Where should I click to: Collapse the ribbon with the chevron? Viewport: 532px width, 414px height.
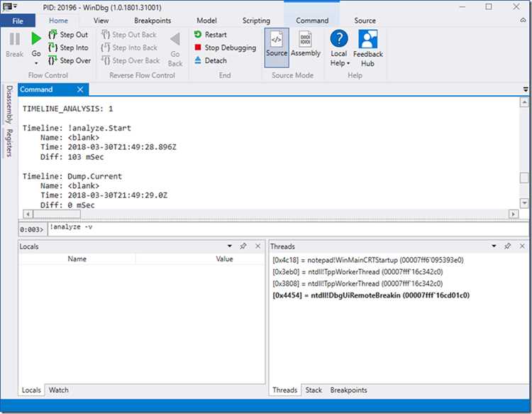point(523,21)
